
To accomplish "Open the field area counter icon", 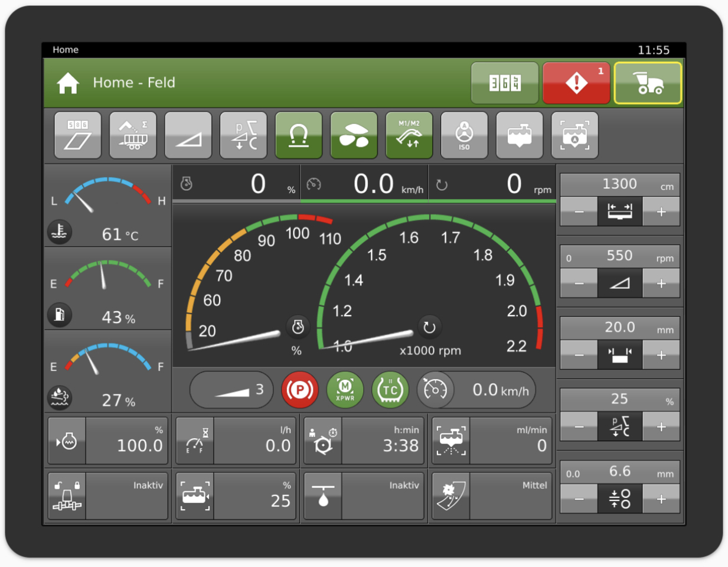I will pos(77,135).
